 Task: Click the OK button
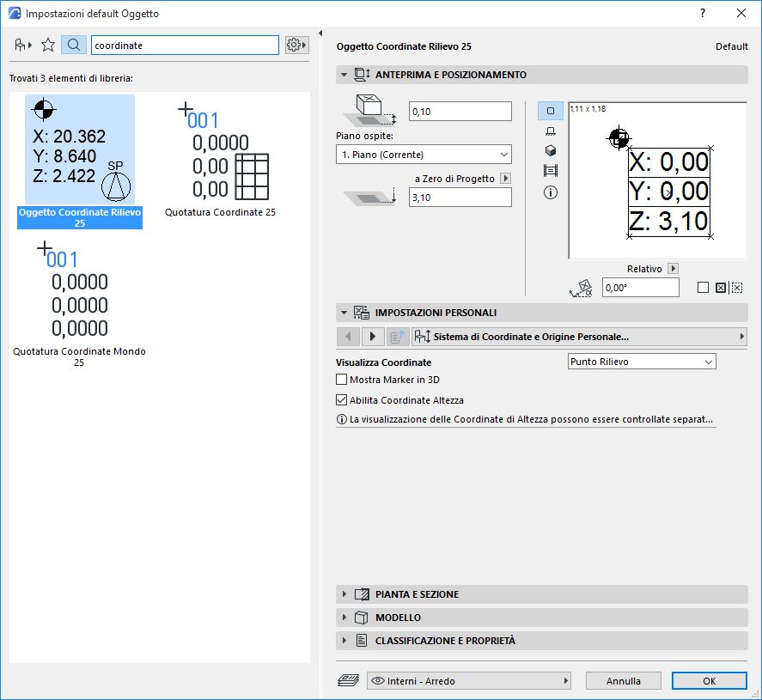pyautogui.click(x=709, y=680)
